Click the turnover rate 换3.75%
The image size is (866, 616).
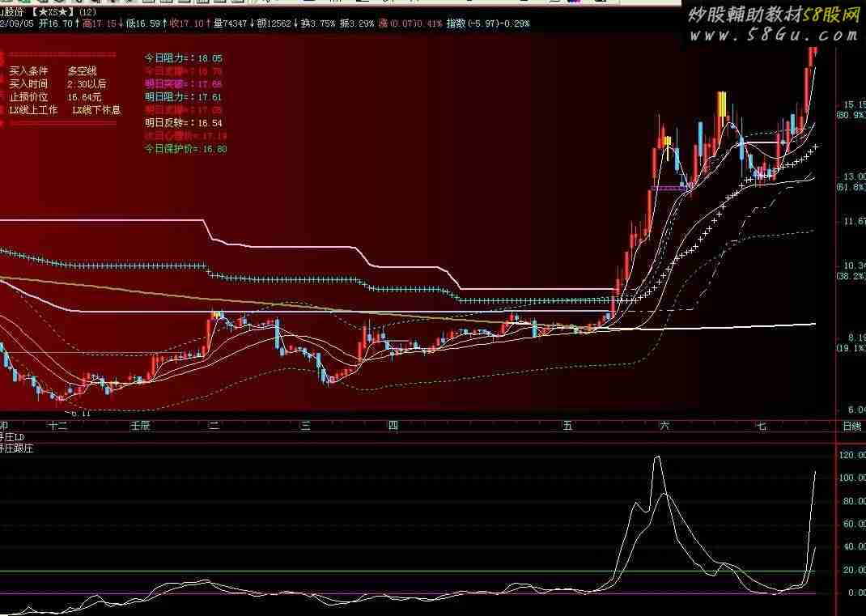(x=318, y=23)
